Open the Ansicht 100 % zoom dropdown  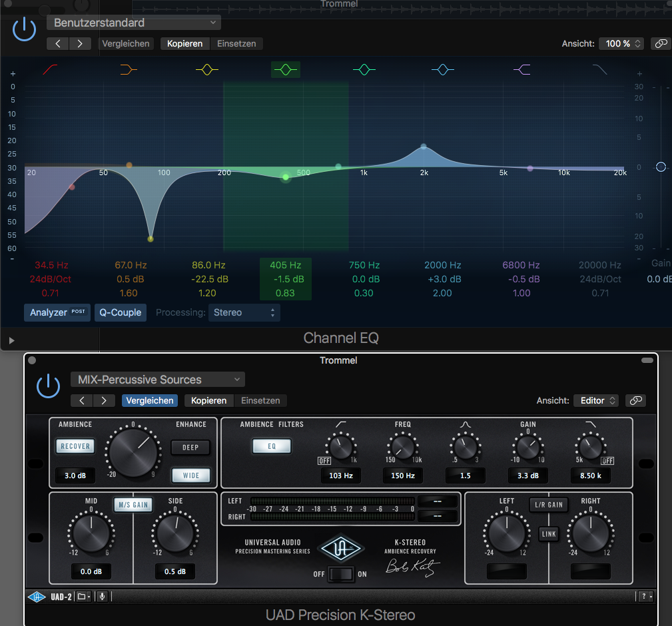click(621, 43)
